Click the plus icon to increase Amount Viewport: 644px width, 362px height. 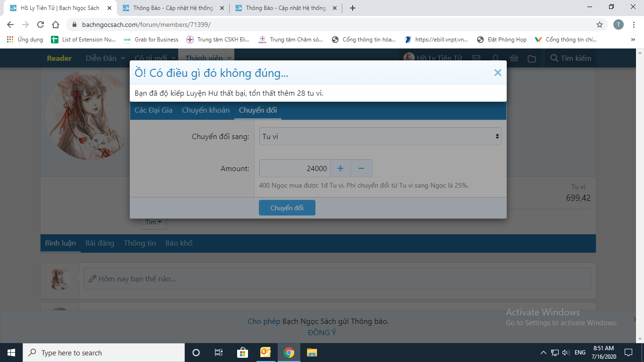click(x=340, y=168)
